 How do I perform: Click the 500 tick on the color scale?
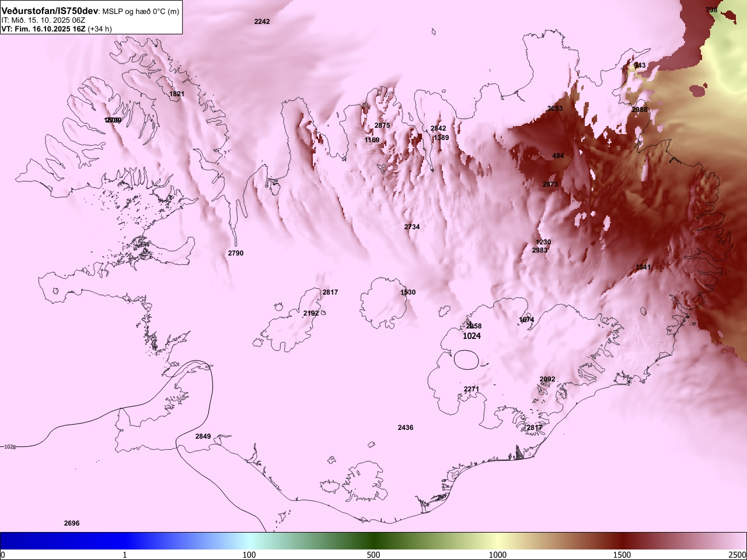point(373,555)
